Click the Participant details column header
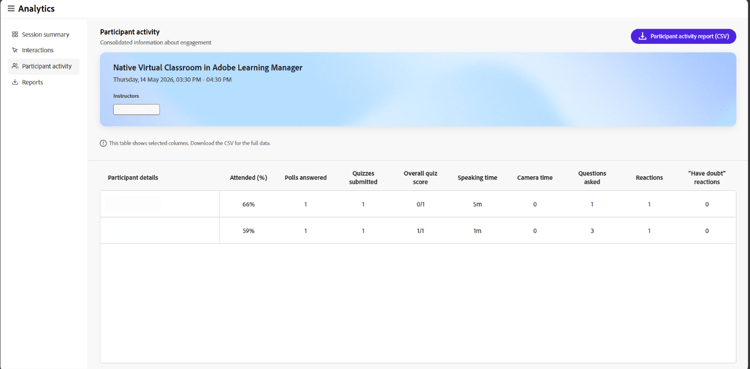 [x=132, y=178]
